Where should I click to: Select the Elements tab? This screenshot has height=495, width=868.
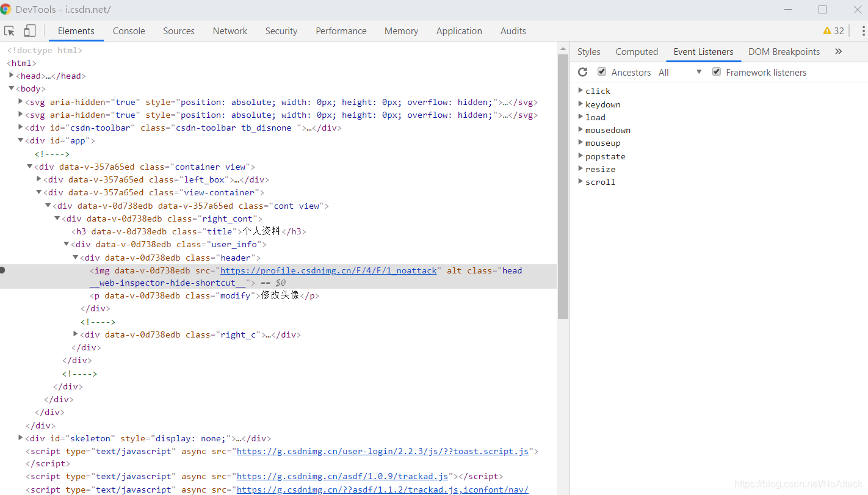coord(76,31)
